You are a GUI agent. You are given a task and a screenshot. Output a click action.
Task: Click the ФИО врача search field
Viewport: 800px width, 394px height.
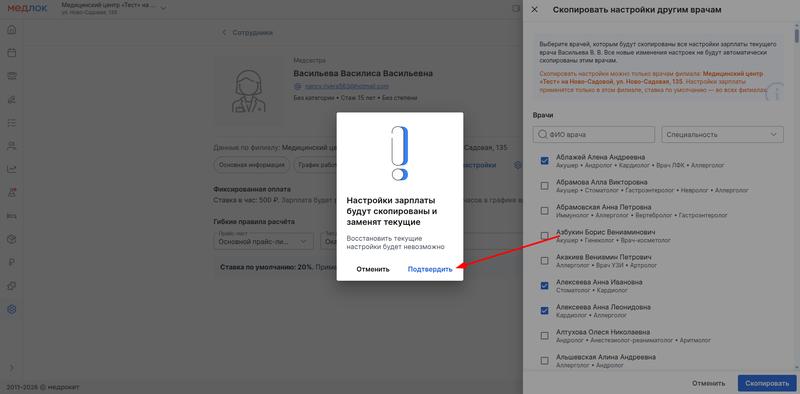click(594, 135)
